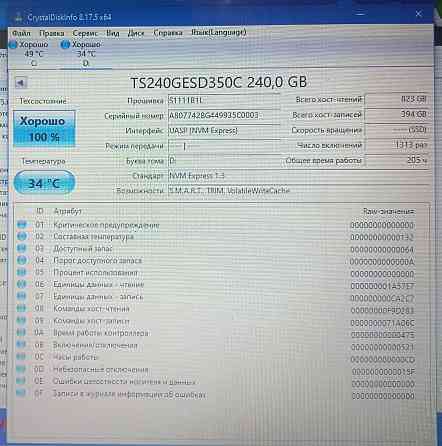The height and width of the screenshot is (446, 442).
Task: Click the Атрибут column header
Action: 67,211
